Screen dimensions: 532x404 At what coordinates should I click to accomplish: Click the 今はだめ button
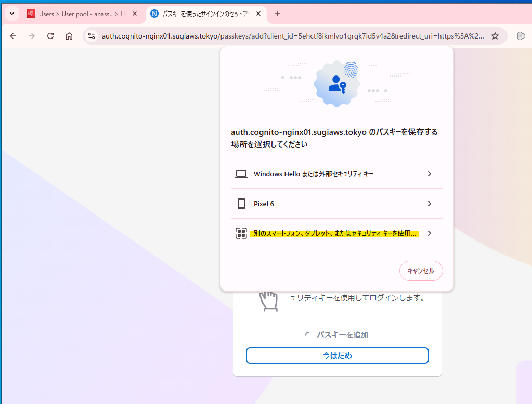pos(338,356)
